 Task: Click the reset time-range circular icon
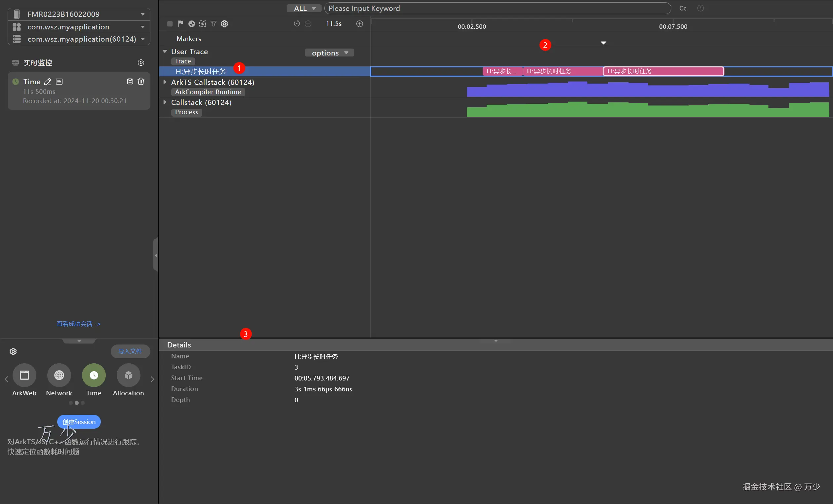click(297, 24)
